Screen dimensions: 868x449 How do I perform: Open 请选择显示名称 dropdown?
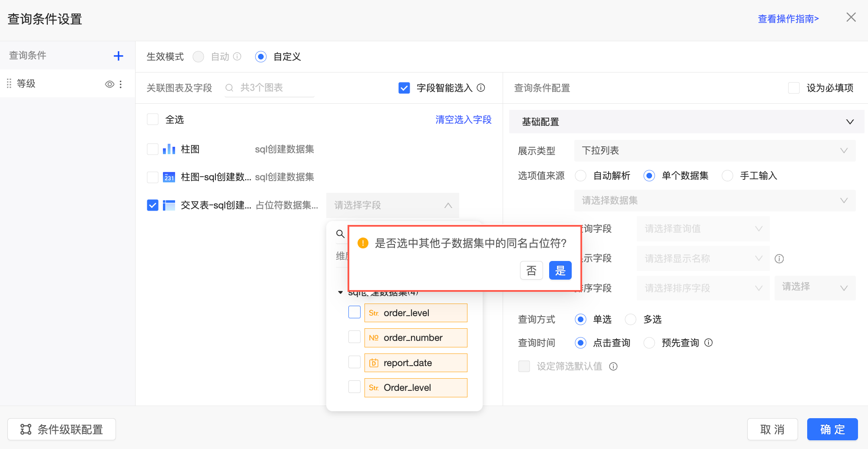point(703,259)
